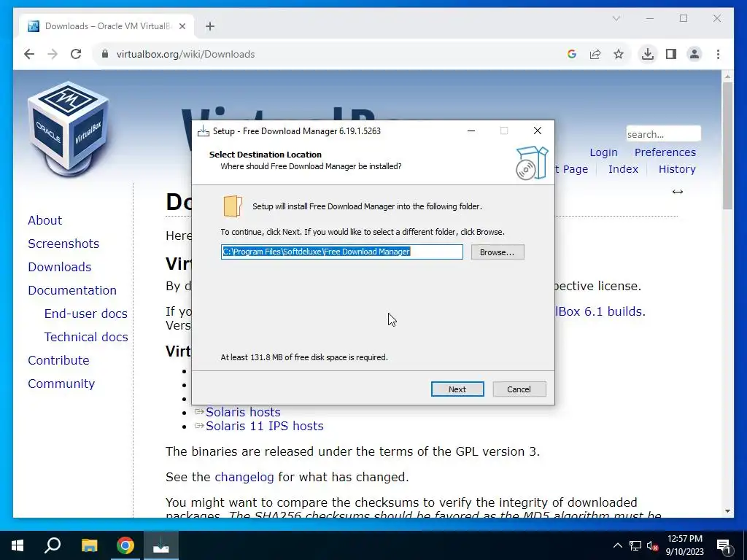Open the Contribute sidebar link
The height and width of the screenshot is (560, 747).
(58, 360)
